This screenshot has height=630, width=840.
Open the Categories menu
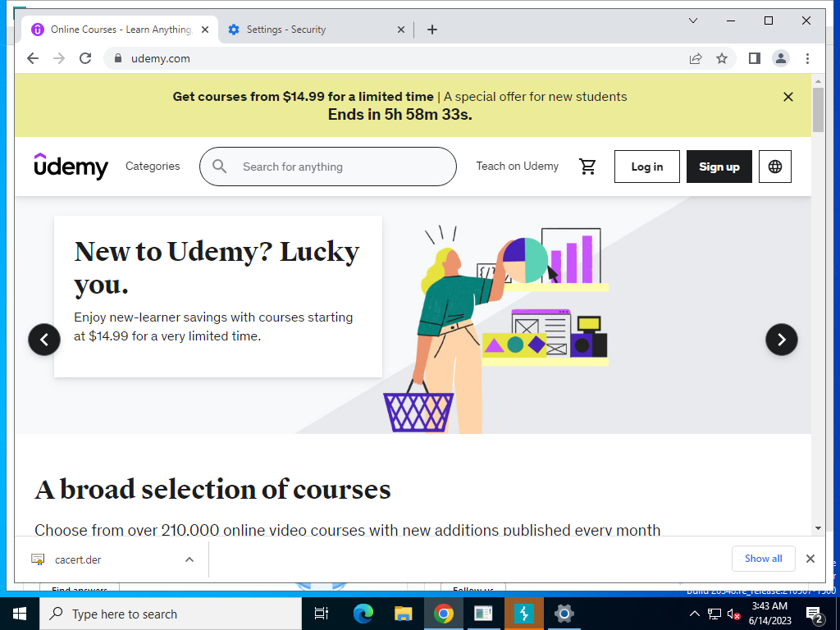pos(153,166)
